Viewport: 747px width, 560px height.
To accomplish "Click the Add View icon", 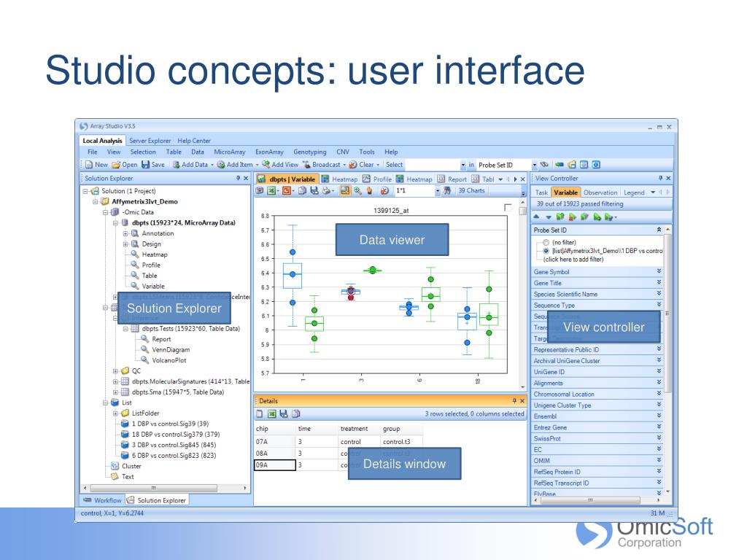I will [266, 164].
